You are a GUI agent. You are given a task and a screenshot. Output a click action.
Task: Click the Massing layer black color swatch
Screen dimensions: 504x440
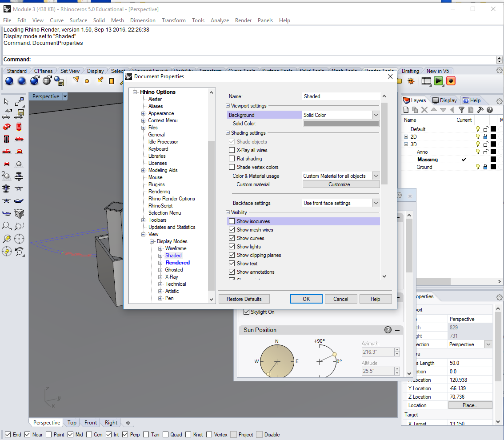[493, 160]
